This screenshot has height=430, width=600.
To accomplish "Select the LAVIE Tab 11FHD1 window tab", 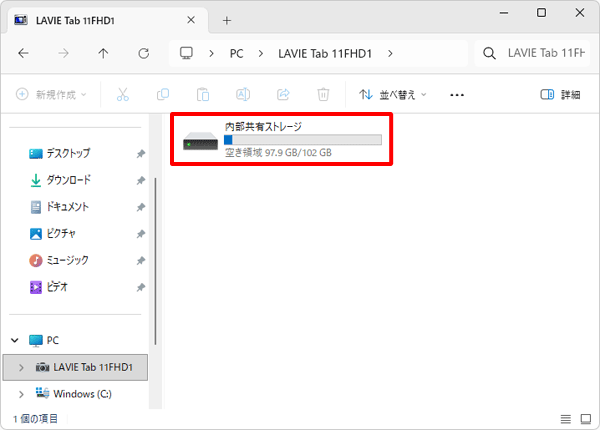I will tap(108, 20).
